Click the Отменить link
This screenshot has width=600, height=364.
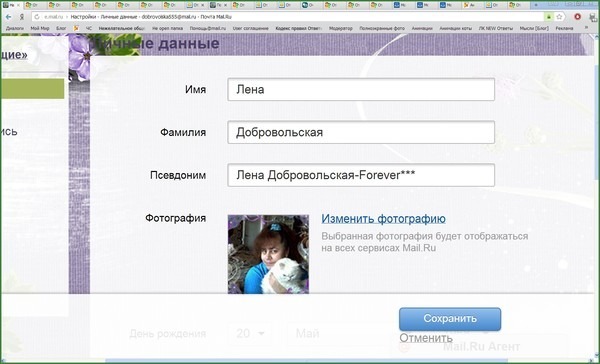point(426,338)
